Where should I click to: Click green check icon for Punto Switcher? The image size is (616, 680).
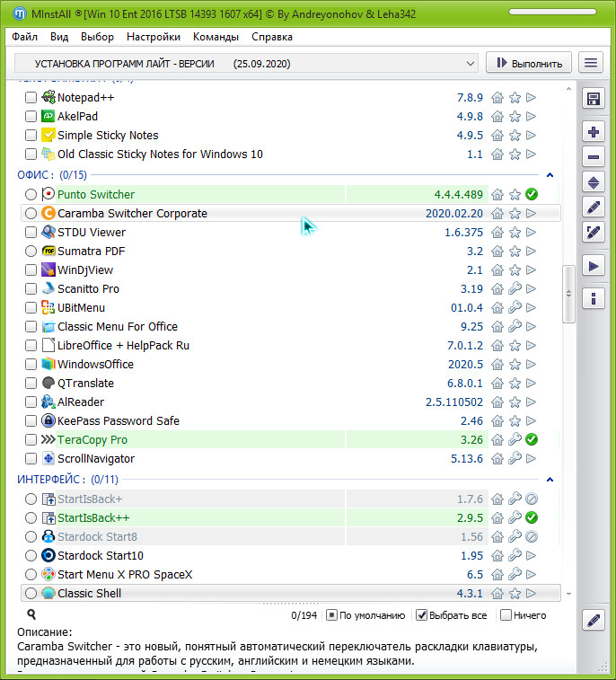(531, 194)
